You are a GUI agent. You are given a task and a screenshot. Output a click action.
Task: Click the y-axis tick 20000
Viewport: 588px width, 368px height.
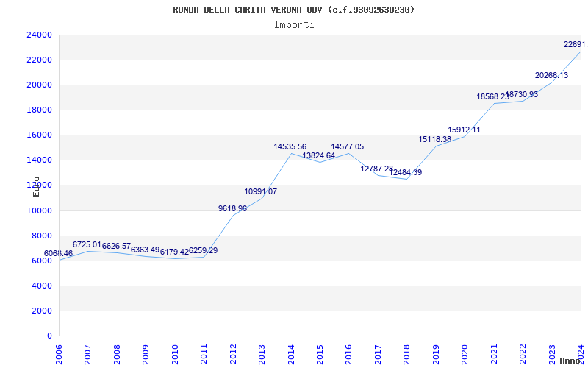[x=39, y=85]
